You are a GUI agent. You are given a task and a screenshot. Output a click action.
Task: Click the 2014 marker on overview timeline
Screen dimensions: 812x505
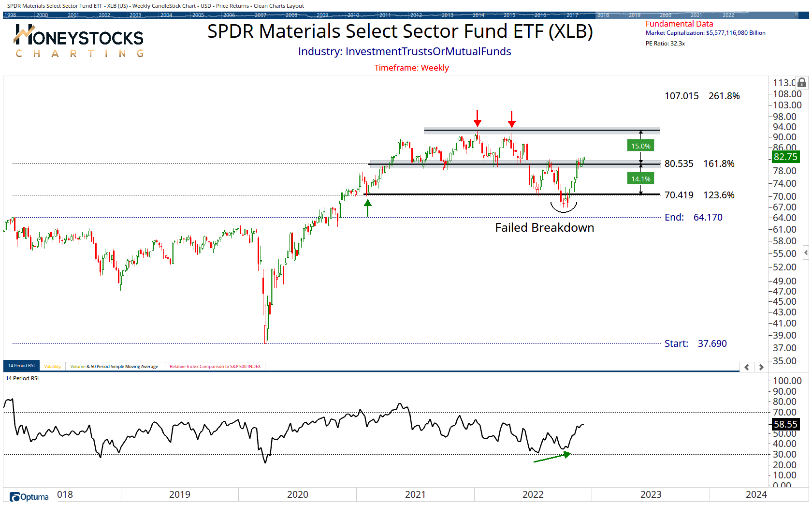click(x=478, y=15)
